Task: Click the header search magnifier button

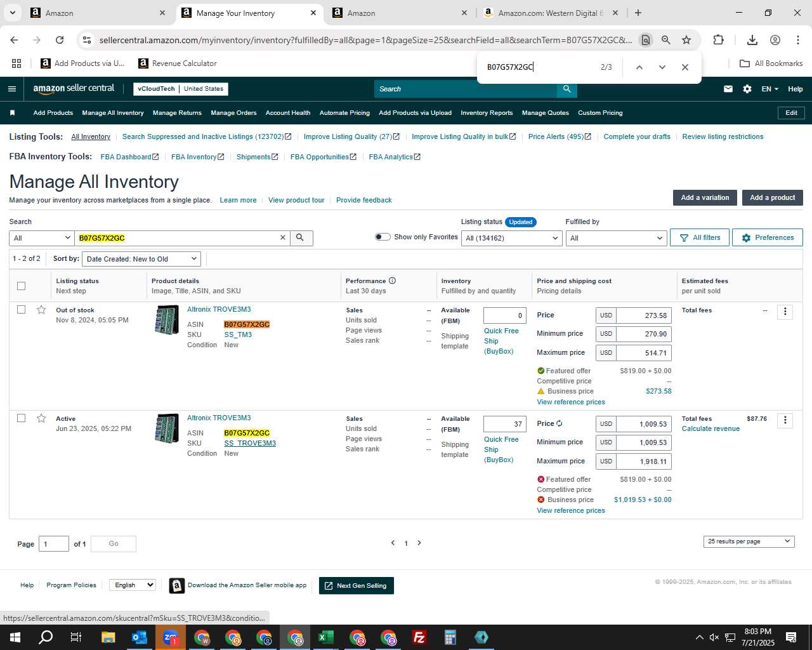Action: [567, 89]
